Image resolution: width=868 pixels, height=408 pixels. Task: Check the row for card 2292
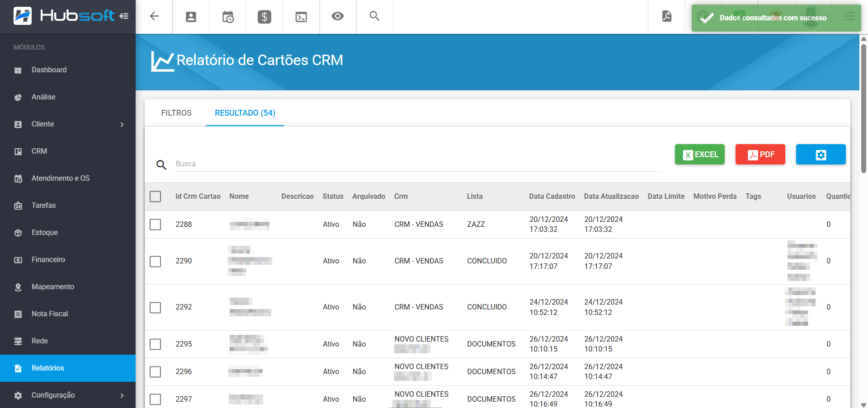tap(156, 308)
